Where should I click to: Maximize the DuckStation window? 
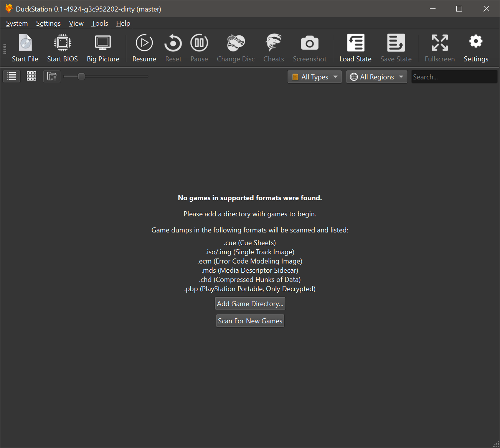[x=459, y=8]
